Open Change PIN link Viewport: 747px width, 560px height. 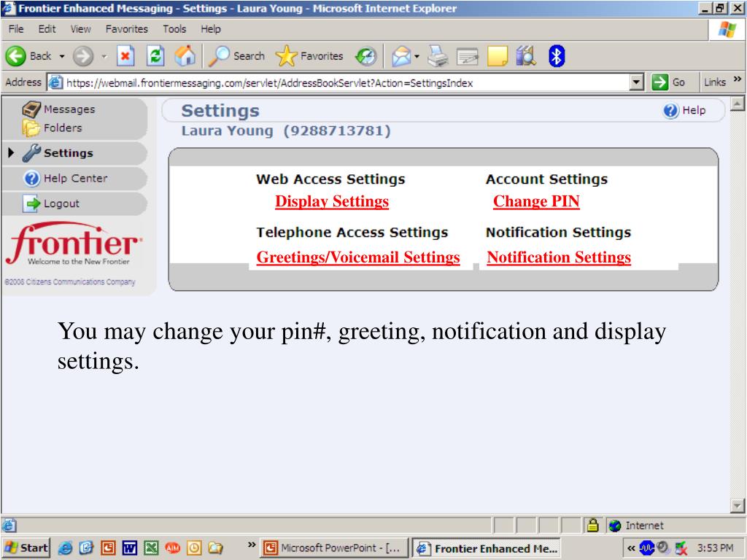coord(536,201)
